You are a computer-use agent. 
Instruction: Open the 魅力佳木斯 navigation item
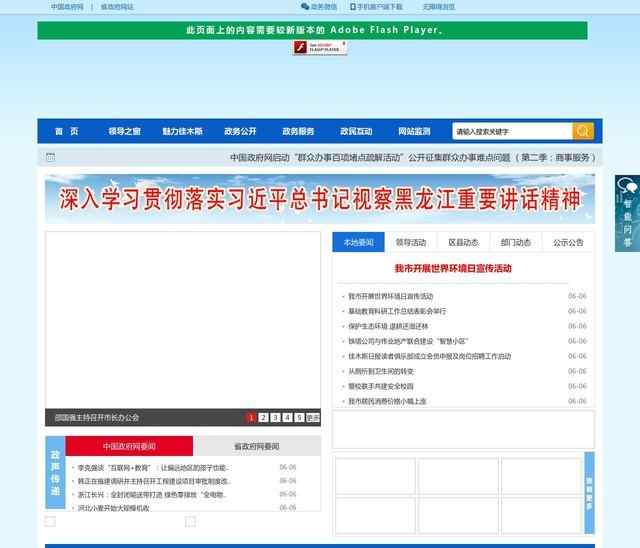click(182, 131)
